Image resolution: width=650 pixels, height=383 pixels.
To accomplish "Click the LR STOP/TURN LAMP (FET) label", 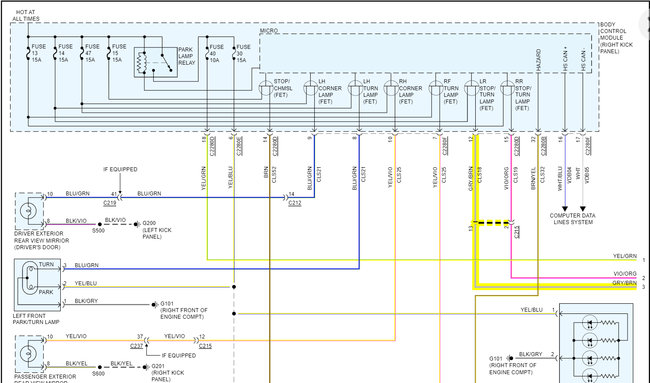I will pos(487,95).
